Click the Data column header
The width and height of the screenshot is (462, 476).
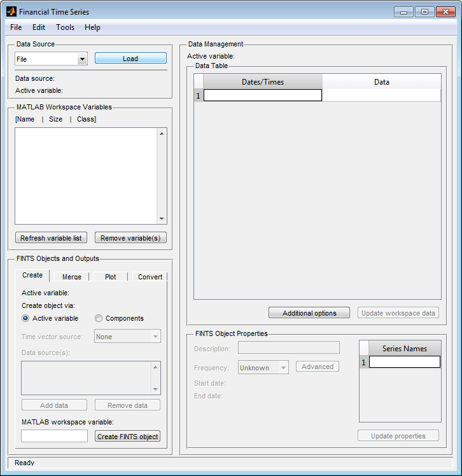(382, 82)
